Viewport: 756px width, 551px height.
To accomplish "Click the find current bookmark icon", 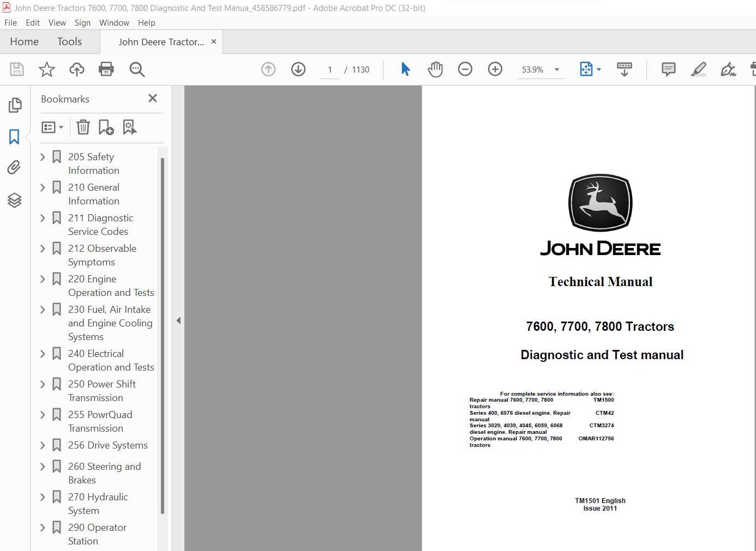I will pos(129,127).
